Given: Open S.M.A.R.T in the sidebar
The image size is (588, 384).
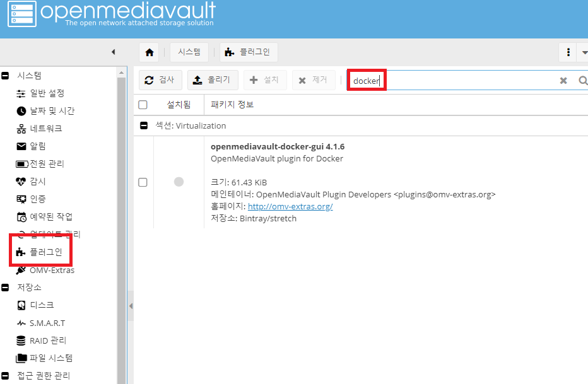Looking at the screenshot, I should pyautogui.click(x=47, y=323).
